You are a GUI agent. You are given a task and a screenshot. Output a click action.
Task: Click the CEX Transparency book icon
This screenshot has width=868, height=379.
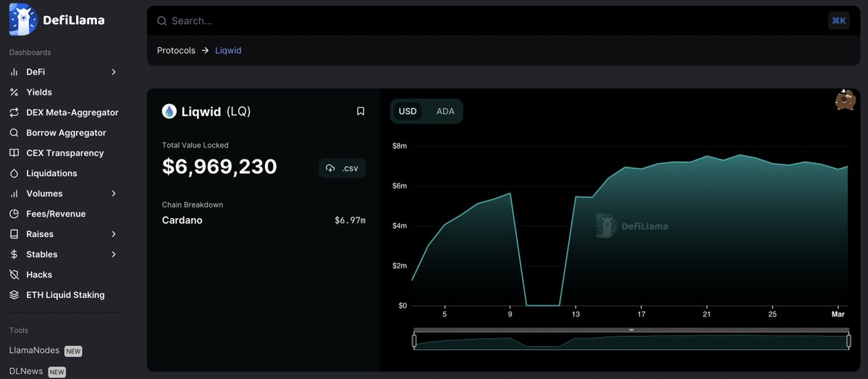pos(14,153)
